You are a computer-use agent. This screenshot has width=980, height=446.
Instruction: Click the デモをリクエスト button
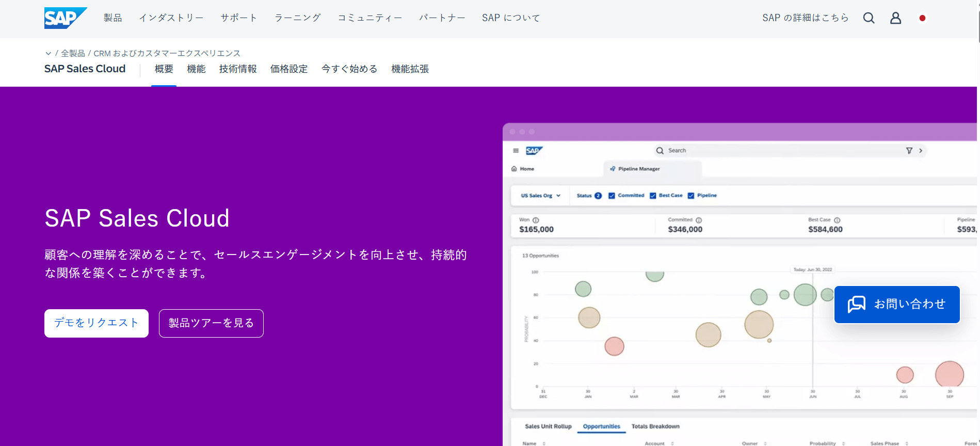coord(97,323)
